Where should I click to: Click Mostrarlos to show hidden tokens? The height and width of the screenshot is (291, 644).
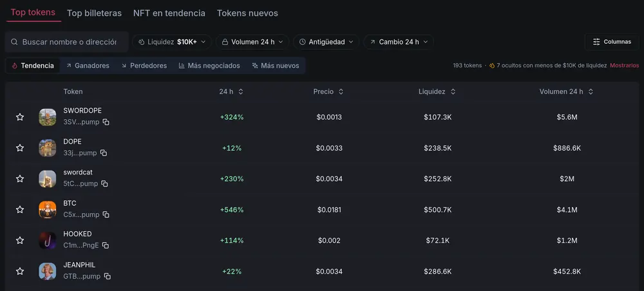624,66
